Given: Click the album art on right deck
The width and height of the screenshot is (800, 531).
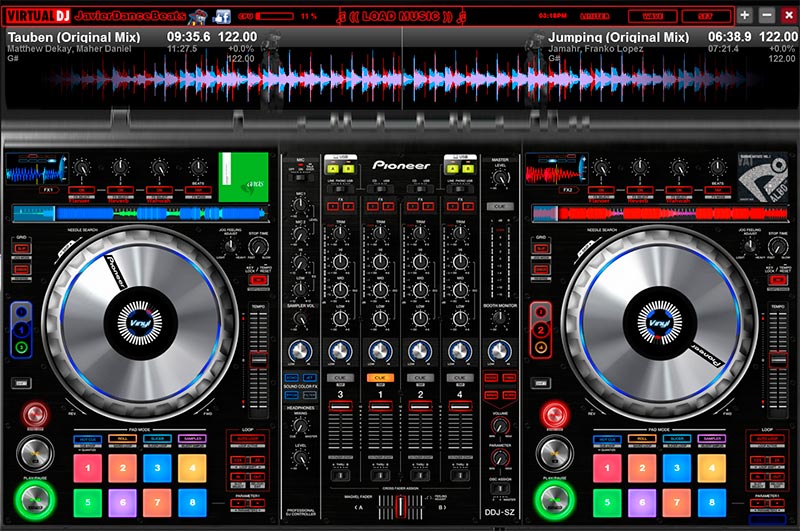Looking at the screenshot, I should pyautogui.click(x=763, y=177).
